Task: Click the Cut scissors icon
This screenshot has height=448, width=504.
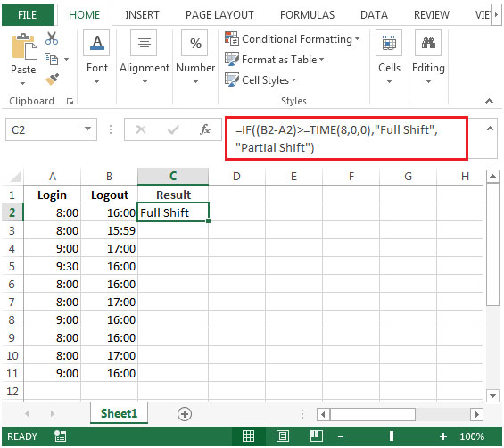Action: [52, 38]
